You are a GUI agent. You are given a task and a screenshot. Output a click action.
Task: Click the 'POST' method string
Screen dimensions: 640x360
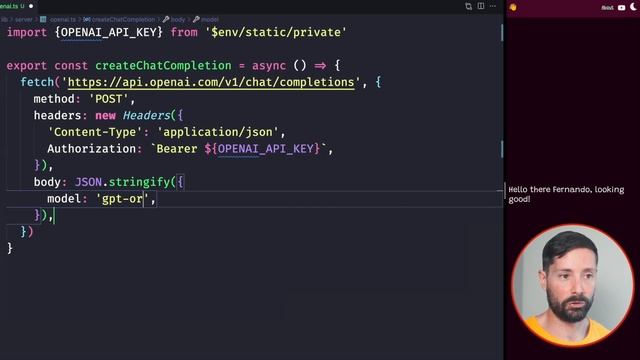[x=109, y=99]
